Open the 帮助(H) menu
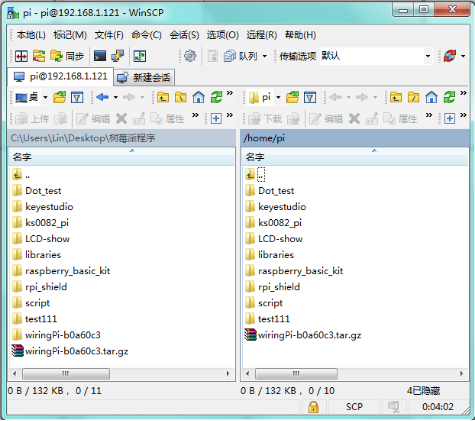Viewport: 475px width, 421px height. (x=300, y=35)
